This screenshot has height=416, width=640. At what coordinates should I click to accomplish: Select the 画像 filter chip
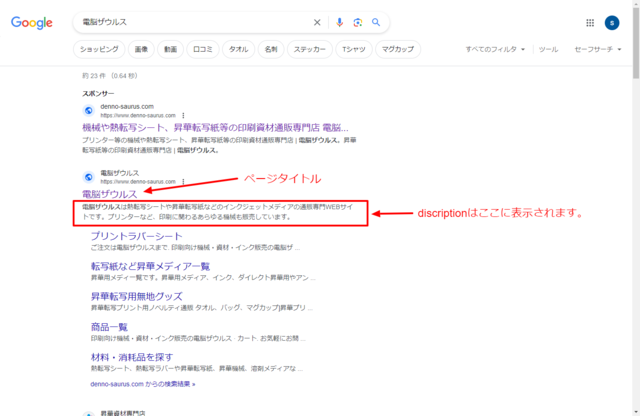(x=141, y=49)
